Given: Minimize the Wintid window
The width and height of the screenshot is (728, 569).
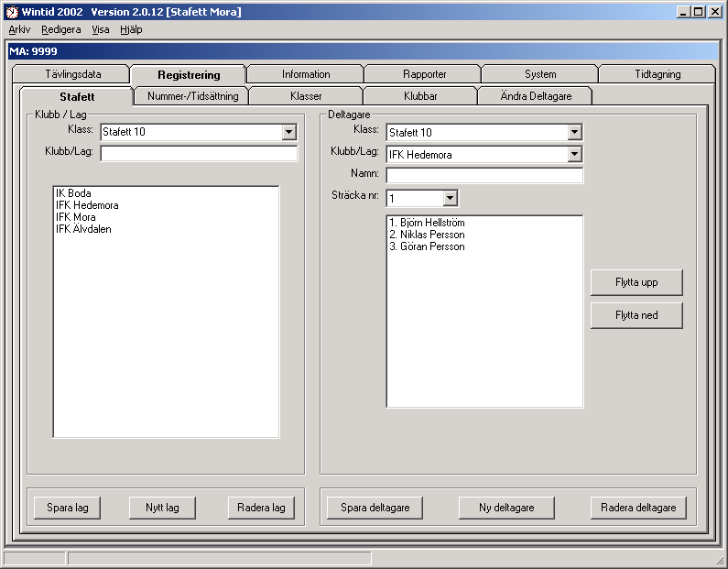Looking at the screenshot, I should coord(682,12).
